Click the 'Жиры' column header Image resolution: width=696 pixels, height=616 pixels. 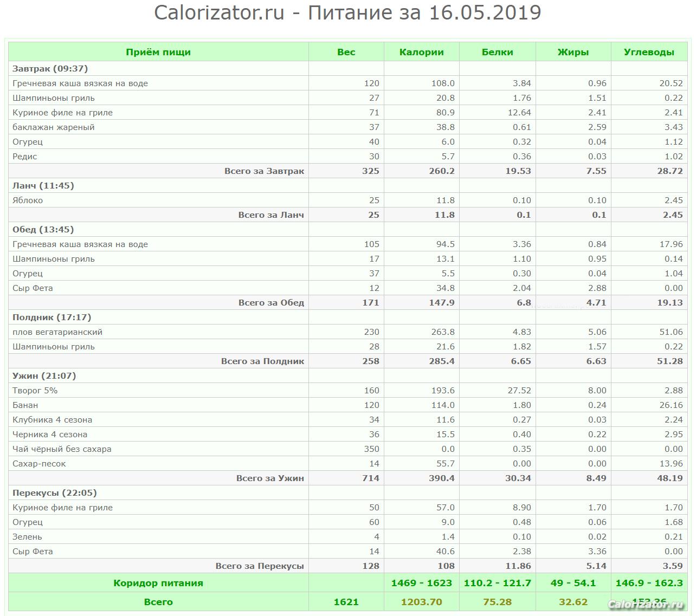[x=573, y=52]
